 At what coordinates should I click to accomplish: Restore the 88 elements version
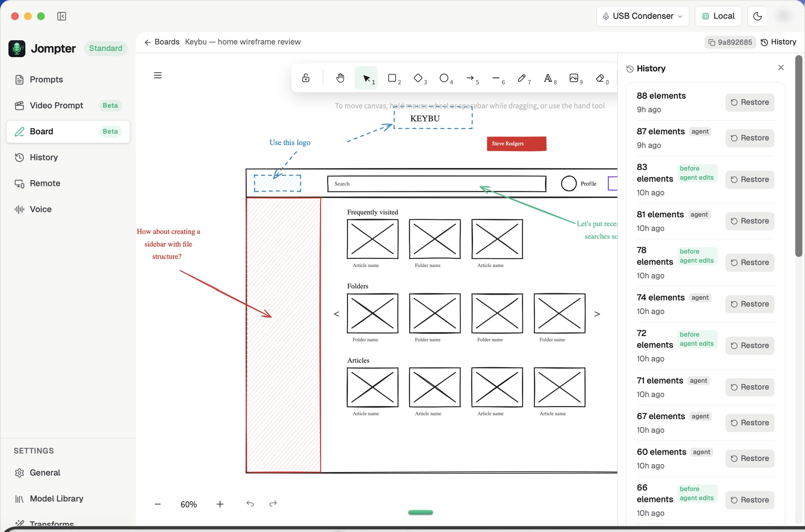(750, 102)
